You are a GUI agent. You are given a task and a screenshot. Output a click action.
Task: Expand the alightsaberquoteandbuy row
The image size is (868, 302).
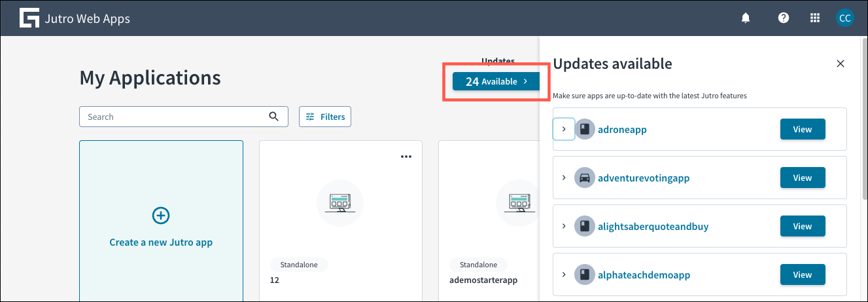tap(564, 226)
